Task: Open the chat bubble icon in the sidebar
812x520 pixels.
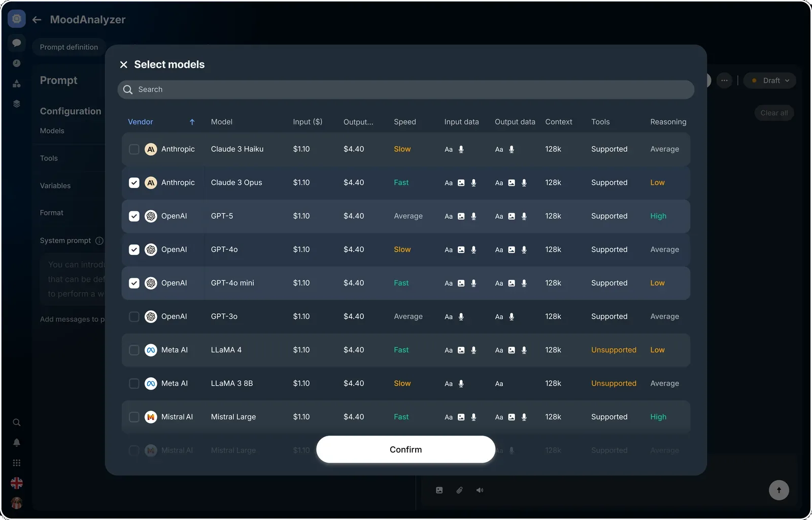Action: [17, 43]
